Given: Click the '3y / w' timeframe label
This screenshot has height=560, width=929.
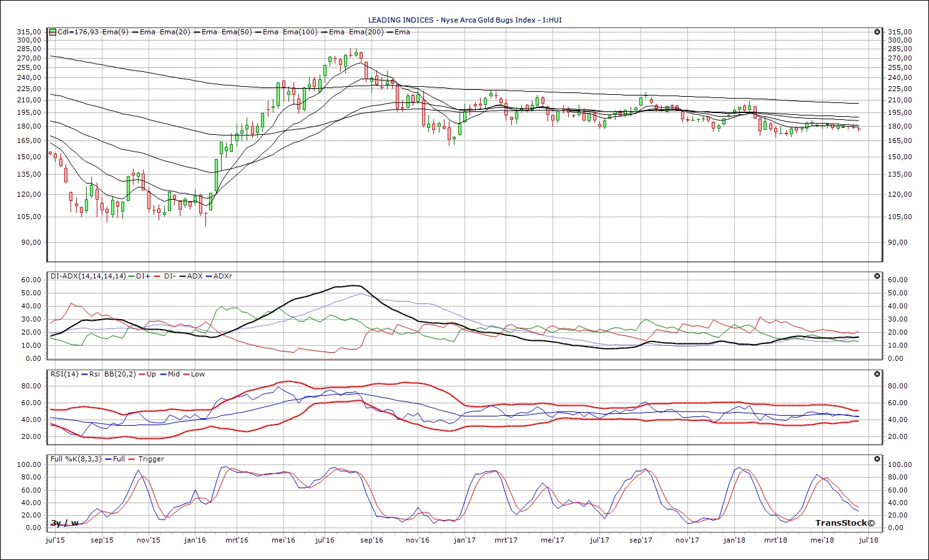Looking at the screenshot, I should tap(65, 523).
